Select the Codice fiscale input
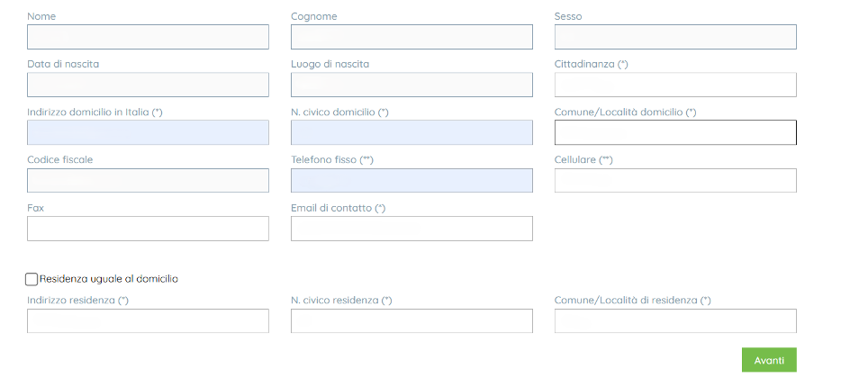Screen dimensions: 868x387 tap(148, 180)
